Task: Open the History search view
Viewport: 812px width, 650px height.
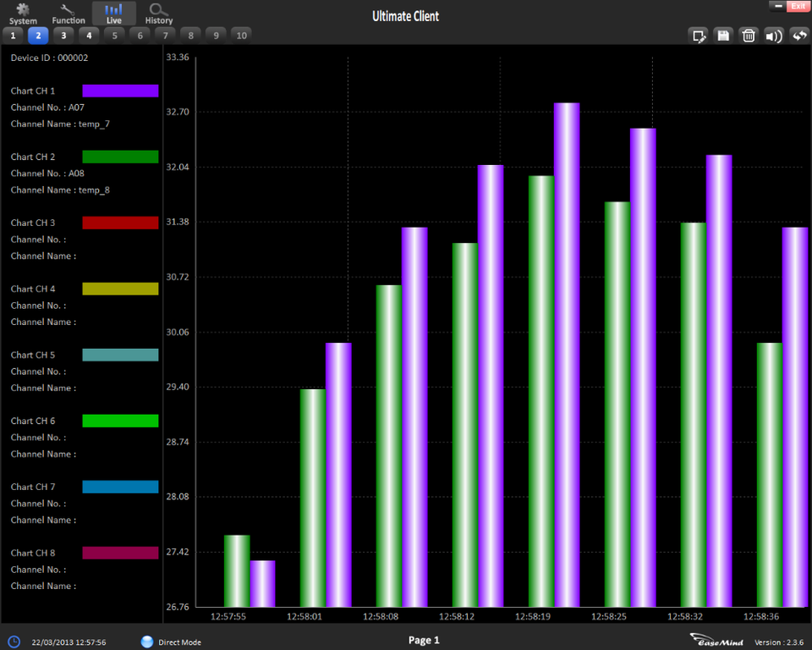Action: (159, 14)
